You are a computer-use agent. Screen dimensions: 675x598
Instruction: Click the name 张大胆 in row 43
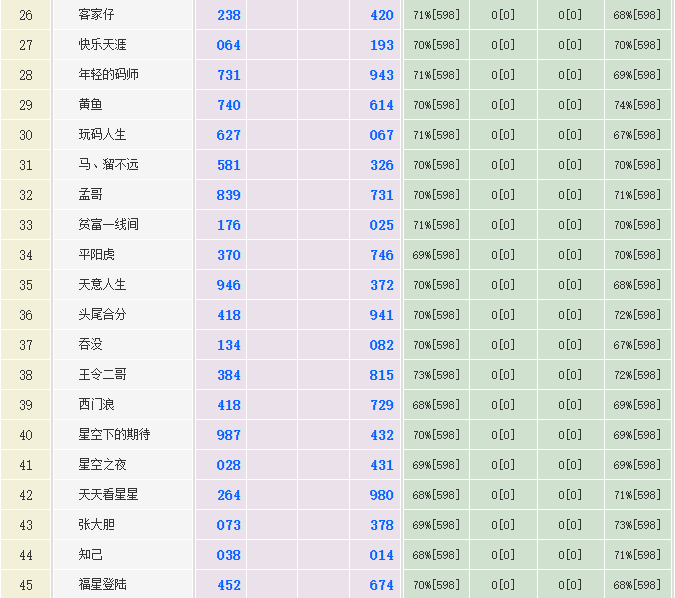[96, 525]
